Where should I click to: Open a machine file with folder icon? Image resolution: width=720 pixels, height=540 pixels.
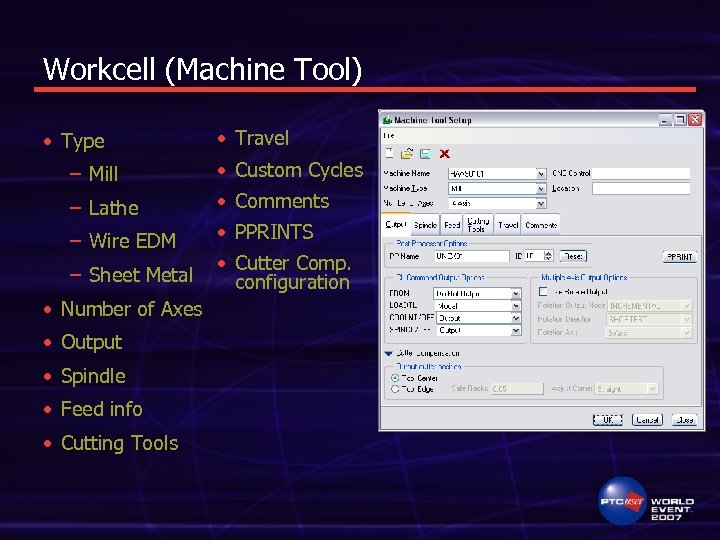click(x=407, y=153)
